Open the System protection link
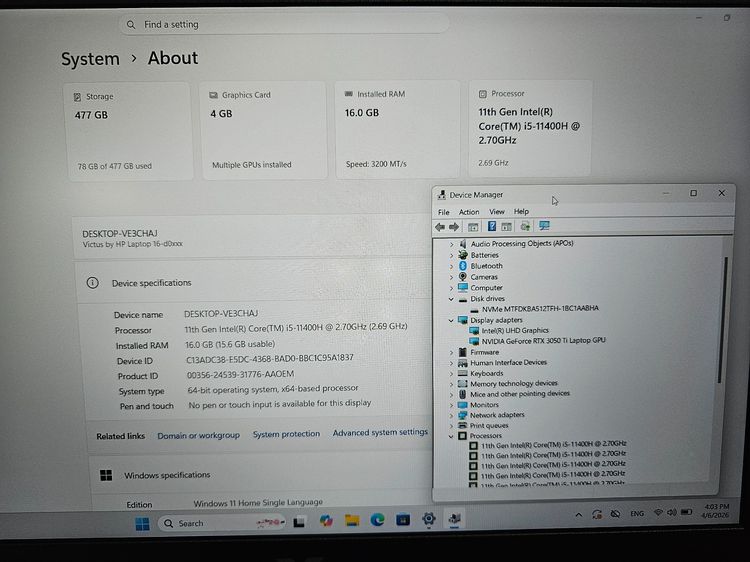 (x=286, y=434)
